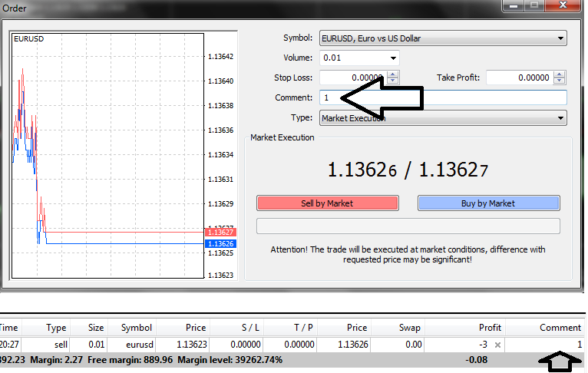This screenshot has width=588, height=373.
Task: Click the Swap column header
Action: click(411, 328)
